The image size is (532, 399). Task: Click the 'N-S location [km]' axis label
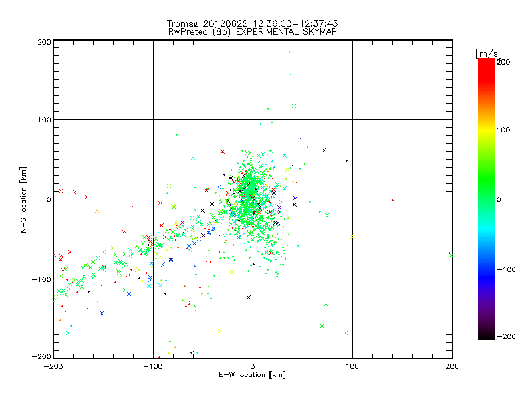coord(23,200)
